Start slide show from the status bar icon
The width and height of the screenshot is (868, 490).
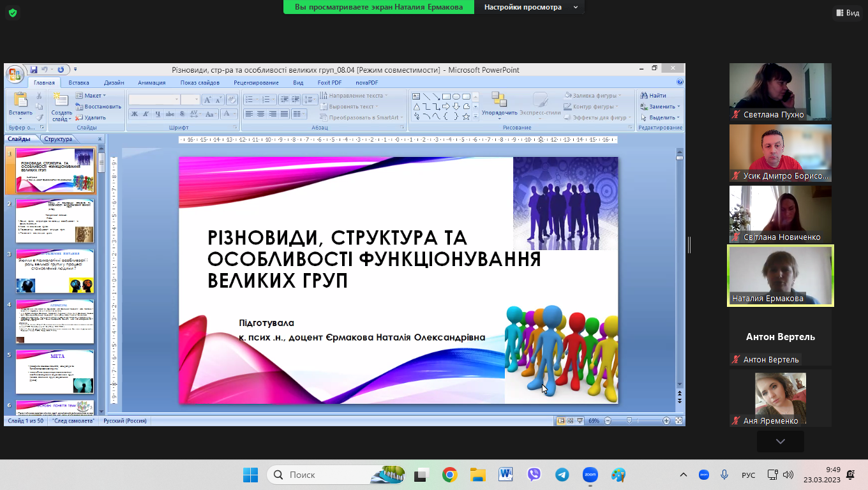(580, 421)
